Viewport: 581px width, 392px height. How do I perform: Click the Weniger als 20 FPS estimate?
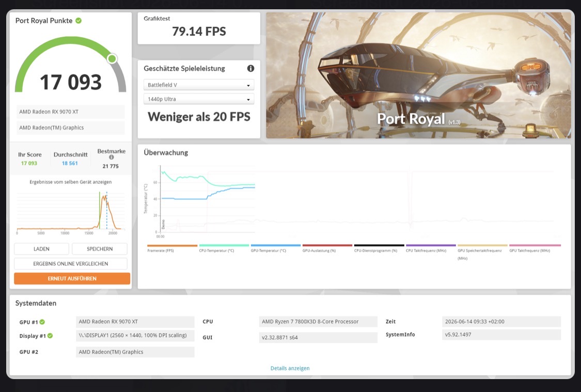point(199,117)
